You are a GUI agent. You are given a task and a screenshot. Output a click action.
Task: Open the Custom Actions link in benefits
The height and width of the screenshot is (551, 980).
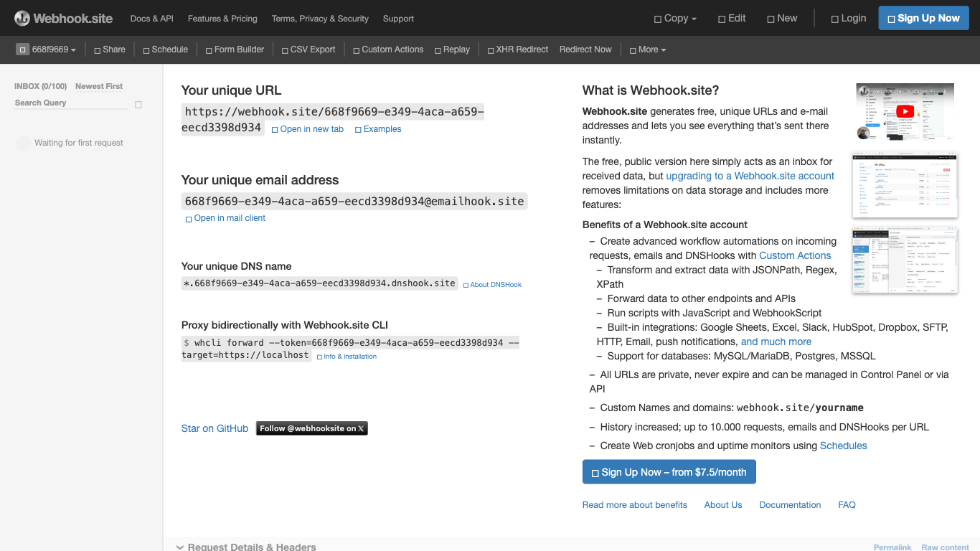click(795, 255)
